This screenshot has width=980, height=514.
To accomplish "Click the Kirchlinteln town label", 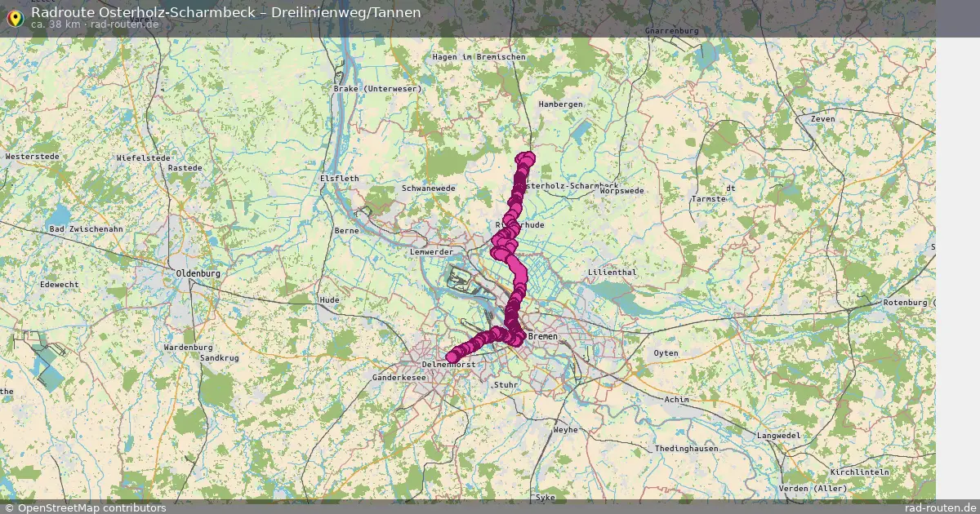I will (x=859, y=472).
